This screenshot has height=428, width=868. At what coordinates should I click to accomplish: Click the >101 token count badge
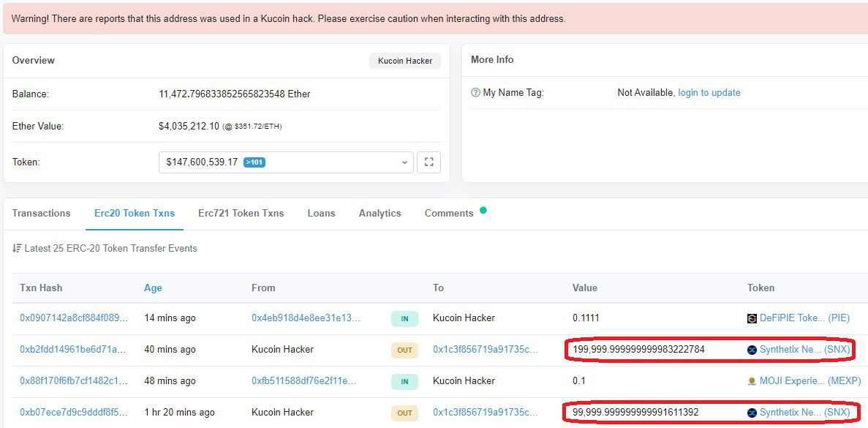click(x=254, y=162)
